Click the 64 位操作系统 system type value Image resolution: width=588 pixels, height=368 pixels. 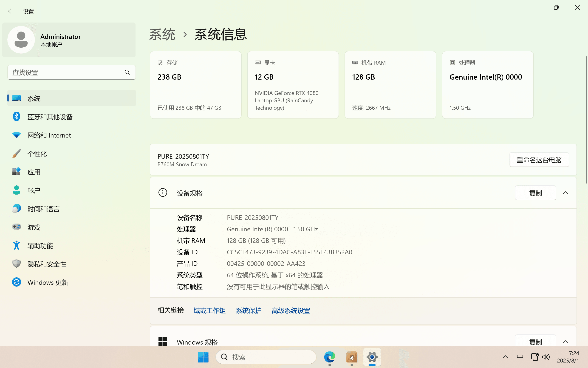[x=275, y=275]
